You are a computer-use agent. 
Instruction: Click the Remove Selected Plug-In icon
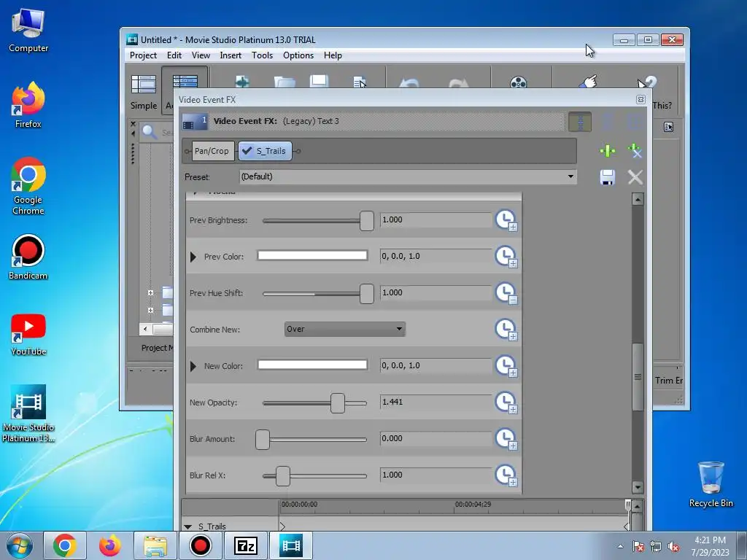click(635, 151)
